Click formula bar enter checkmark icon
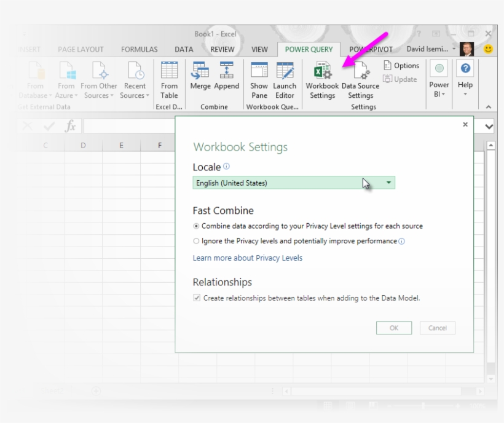 pos(49,126)
